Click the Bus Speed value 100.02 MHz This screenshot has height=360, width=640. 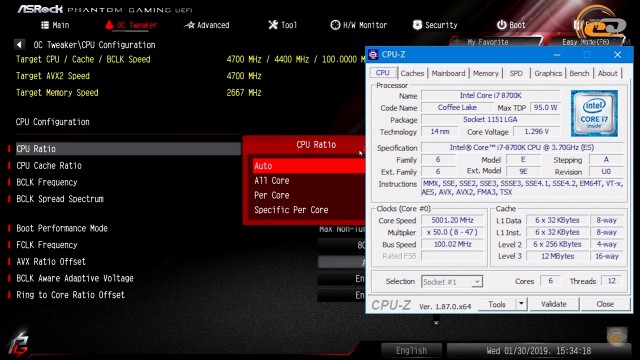pos(453,244)
